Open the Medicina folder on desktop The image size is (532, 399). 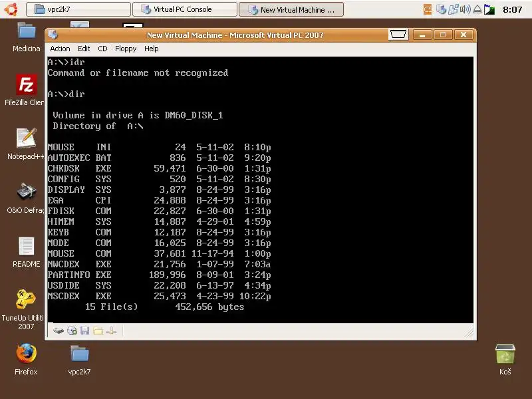[x=27, y=37]
